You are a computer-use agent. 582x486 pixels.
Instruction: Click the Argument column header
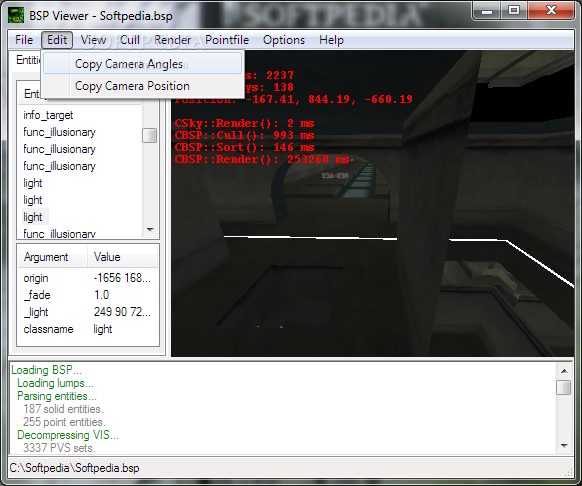(53, 257)
